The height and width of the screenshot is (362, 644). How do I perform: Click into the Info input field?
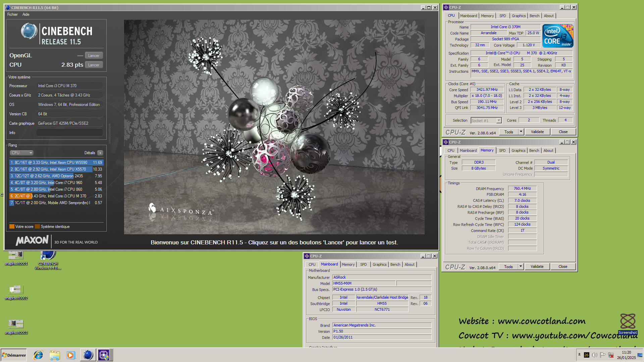[69, 133]
